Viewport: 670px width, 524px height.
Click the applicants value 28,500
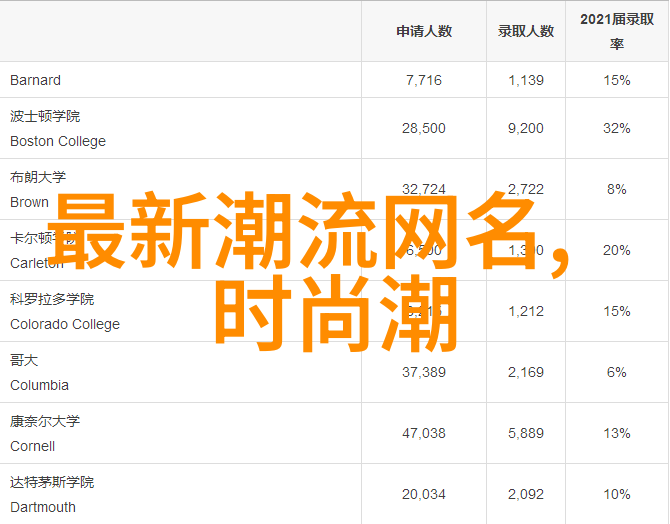point(424,128)
